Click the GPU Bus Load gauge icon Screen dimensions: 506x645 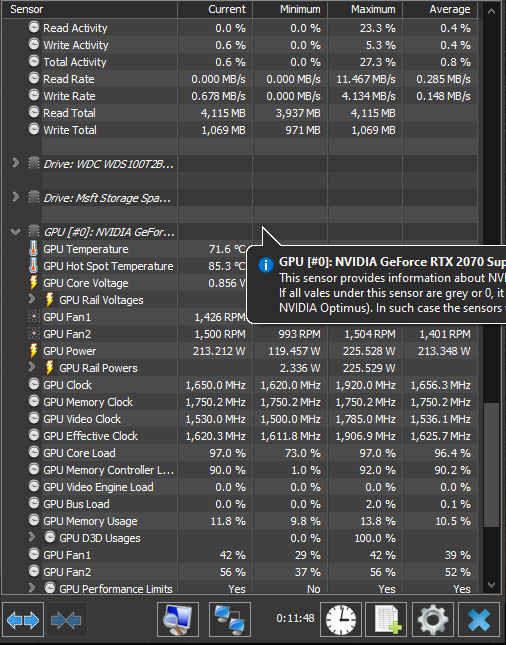(x=34, y=503)
